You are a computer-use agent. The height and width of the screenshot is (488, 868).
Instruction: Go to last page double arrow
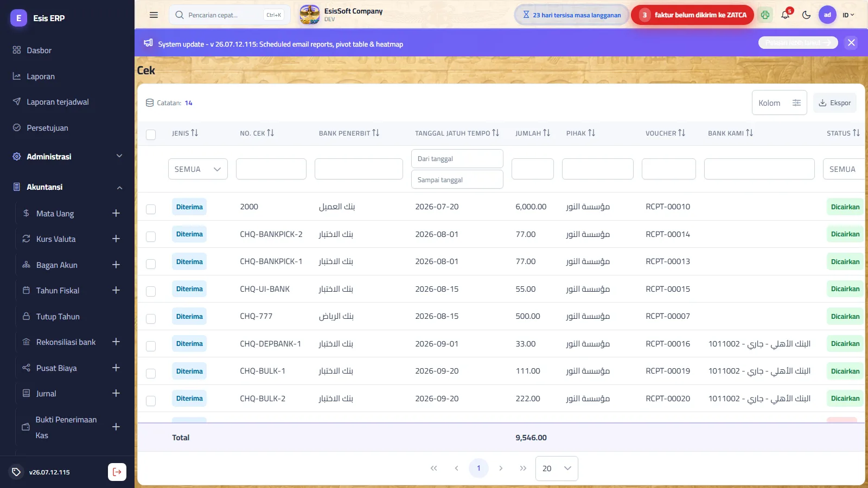[x=523, y=468]
